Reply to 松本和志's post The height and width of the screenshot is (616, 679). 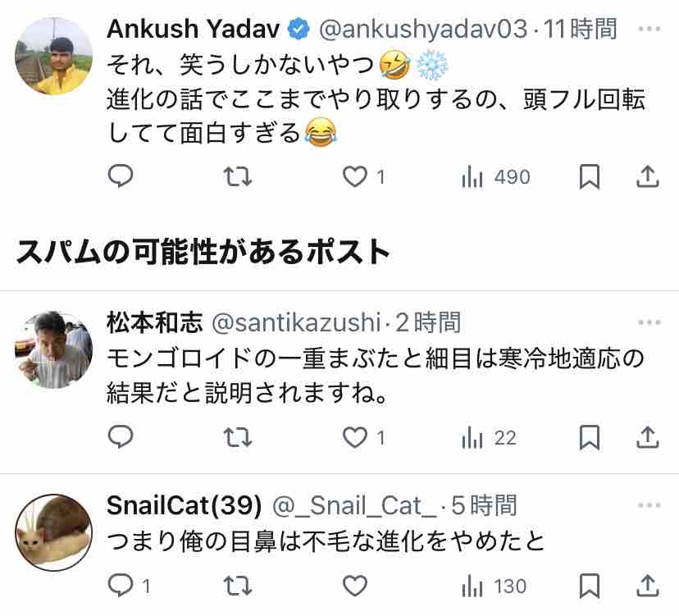[x=121, y=436]
